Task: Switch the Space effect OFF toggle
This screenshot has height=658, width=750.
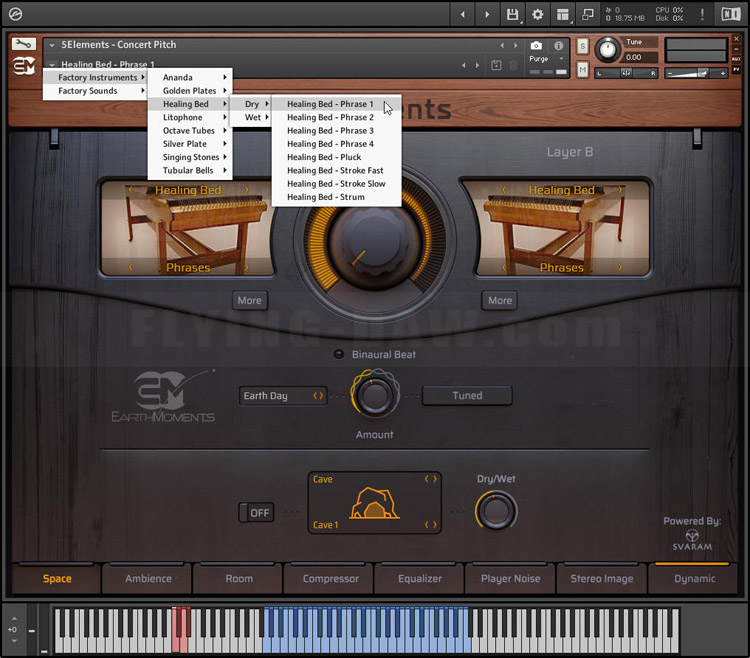Action: [x=256, y=513]
